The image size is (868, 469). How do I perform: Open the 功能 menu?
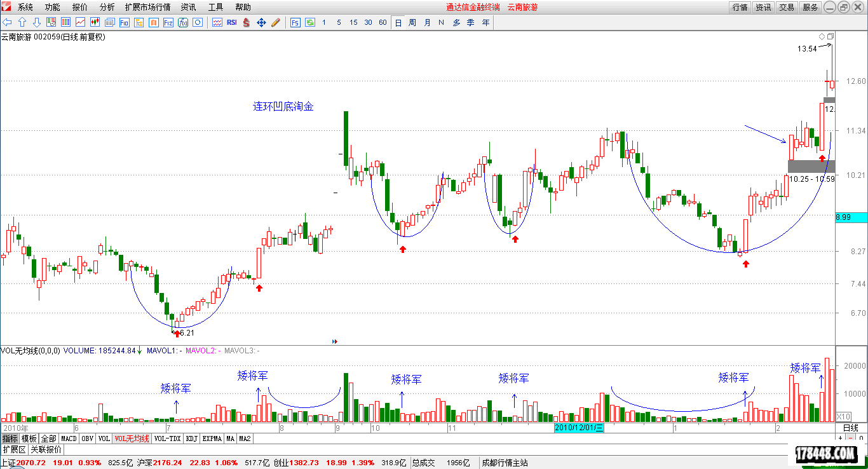point(53,7)
